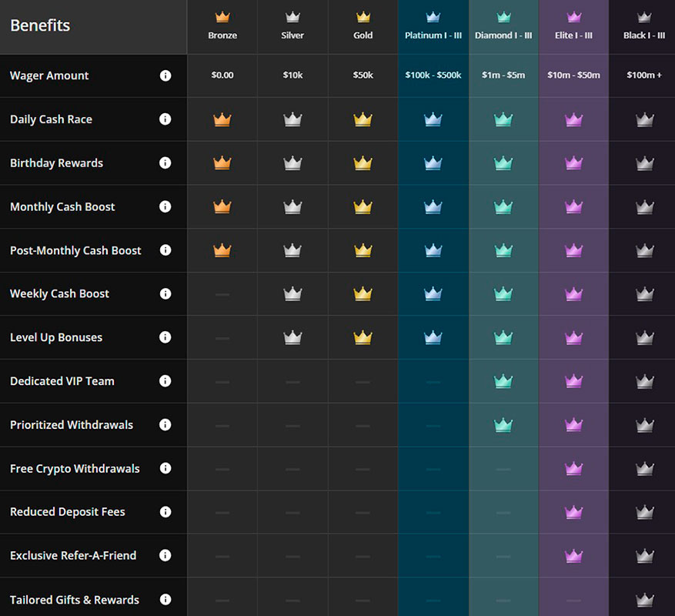Select the Diamond crown in Dedicated VIP Team row
Screen dimensions: 675x616
[x=503, y=381]
